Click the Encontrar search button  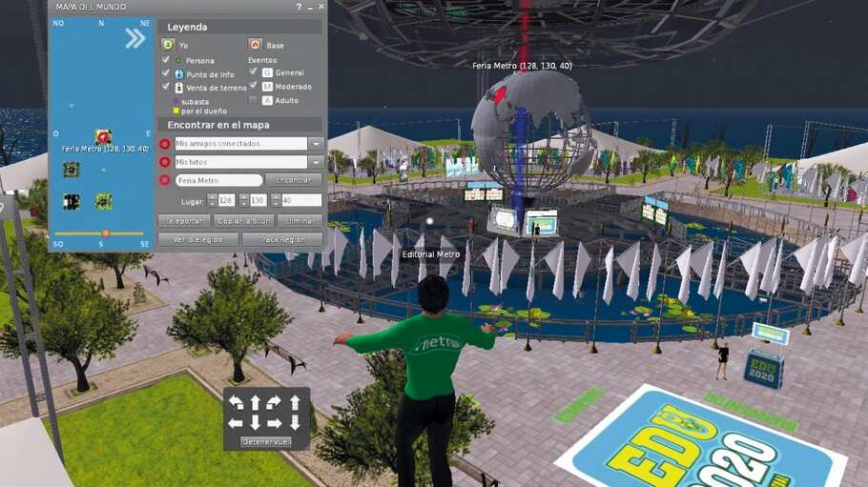pyautogui.click(x=293, y=180)
